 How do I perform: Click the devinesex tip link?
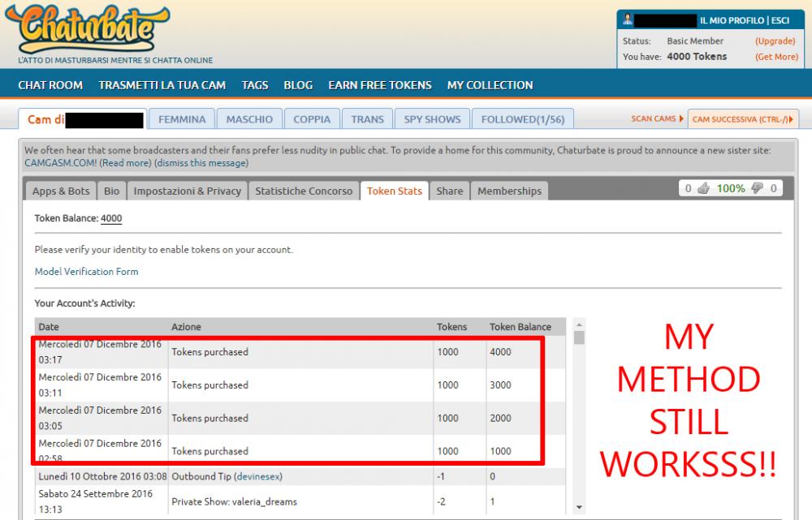258,476
